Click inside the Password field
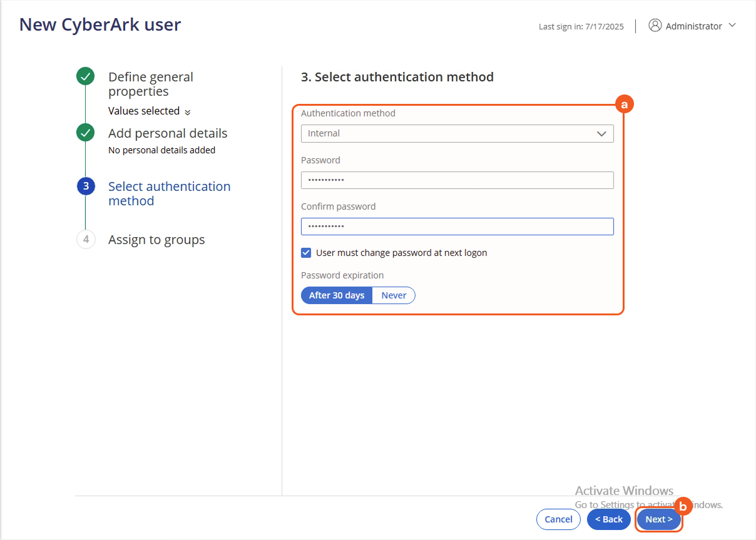The width and height of the screenshot is (756, 540). (x=457, y=180)
